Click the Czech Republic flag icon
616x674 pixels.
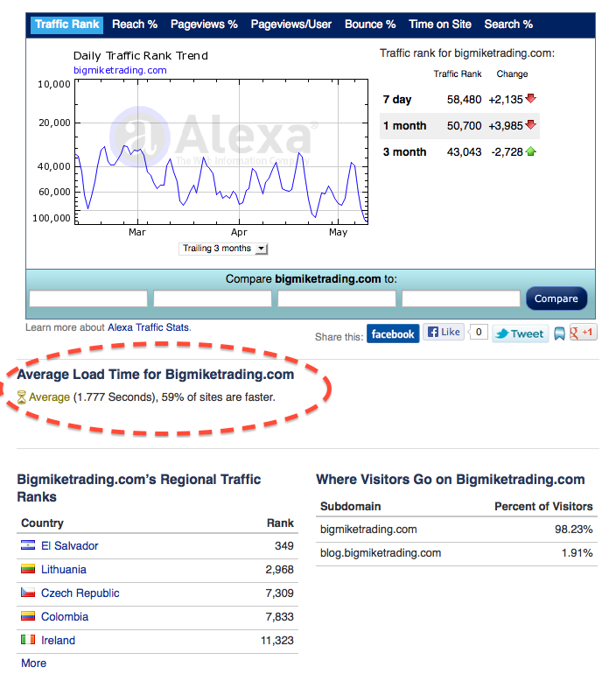point(28,593)
